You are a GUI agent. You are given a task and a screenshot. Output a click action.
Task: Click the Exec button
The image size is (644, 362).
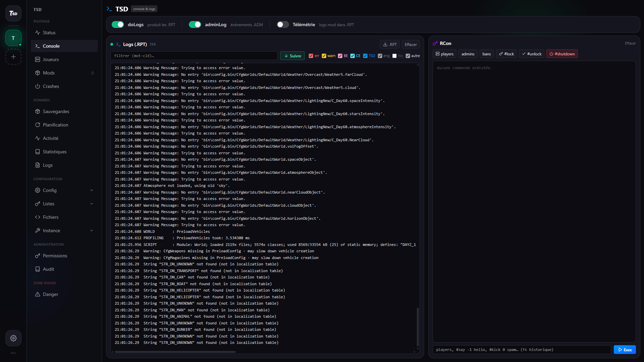pos(625,350)
